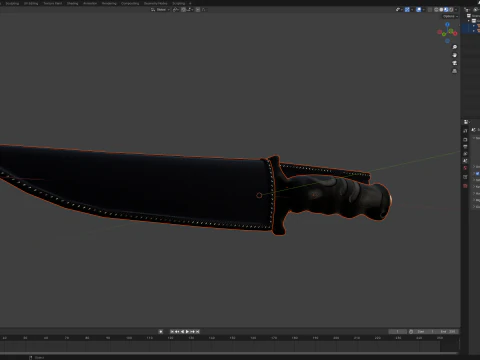Switch to the Sculpting workspace tab
The image size is (480, 360).
12,3
